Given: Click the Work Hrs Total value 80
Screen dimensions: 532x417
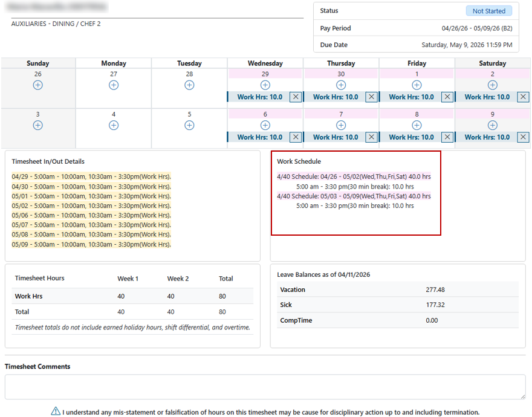Looking at the screenshot, I should coord(222,296).
